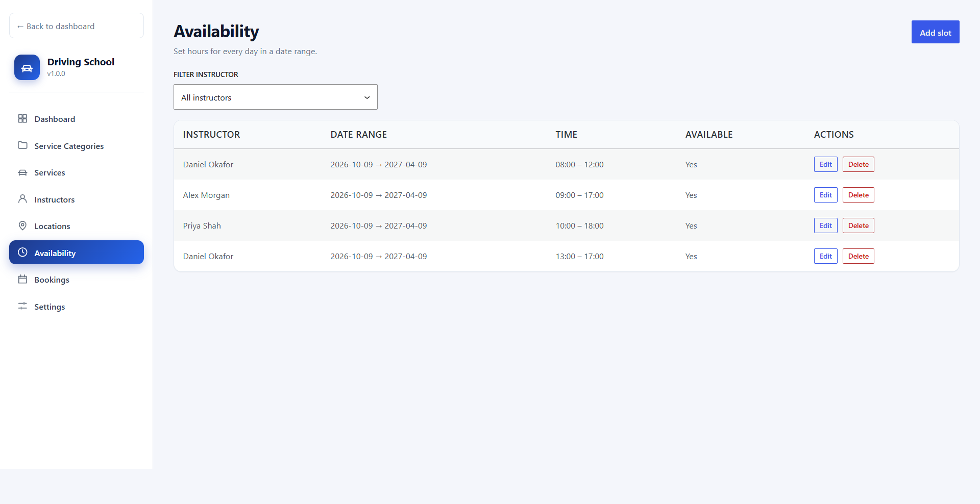The height and width of the screenshot is (504, 980).
Task: Click the Availability clock icon
Action: (x=22, y=253)
